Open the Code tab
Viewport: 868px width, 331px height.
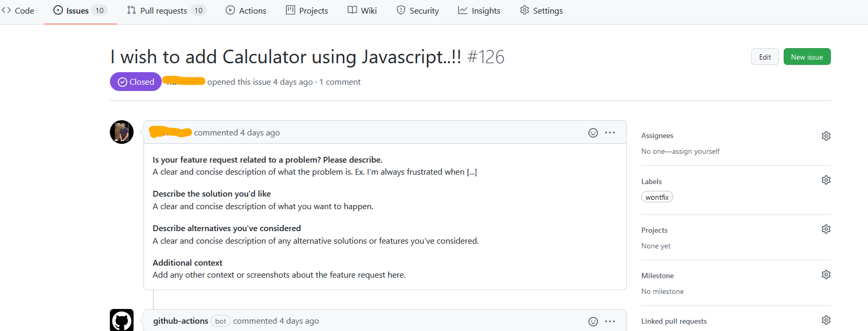tap(18, 10)
